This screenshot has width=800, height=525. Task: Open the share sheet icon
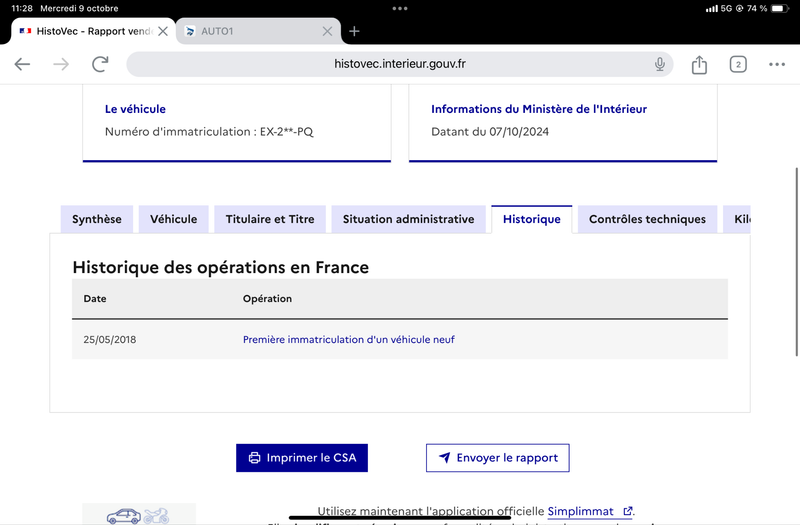(699, 64)
